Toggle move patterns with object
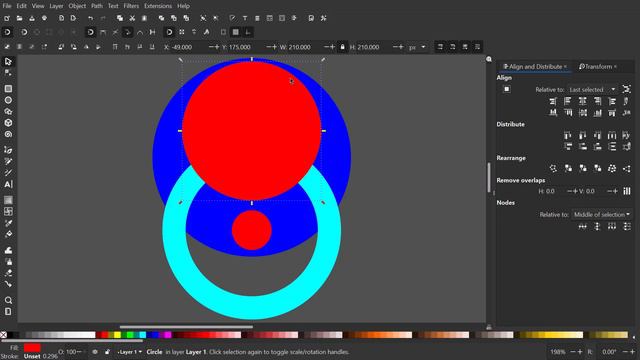640x360 pixels. 477,47
